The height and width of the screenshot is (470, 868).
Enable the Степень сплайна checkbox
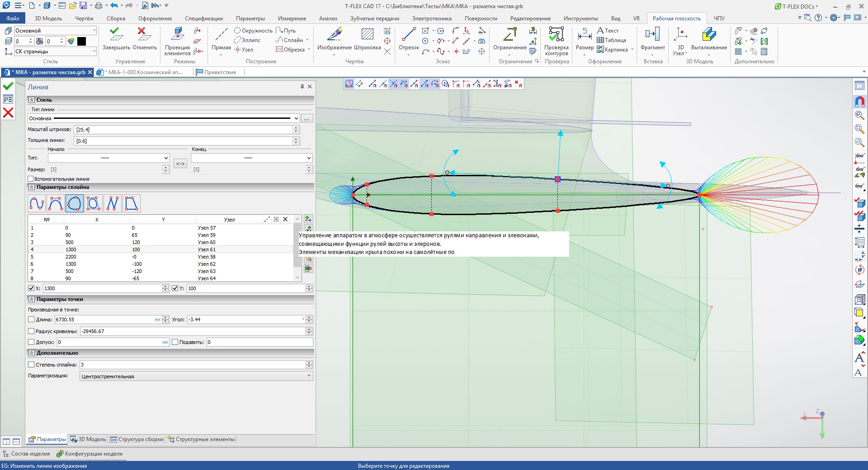coord(31,365)
